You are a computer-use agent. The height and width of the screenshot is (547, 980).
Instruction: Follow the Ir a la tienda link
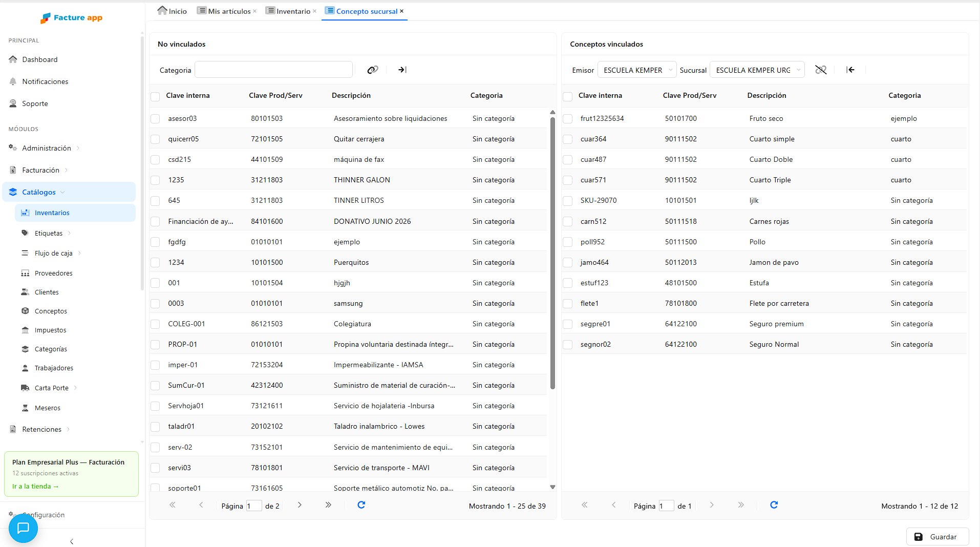coord(35,486)
